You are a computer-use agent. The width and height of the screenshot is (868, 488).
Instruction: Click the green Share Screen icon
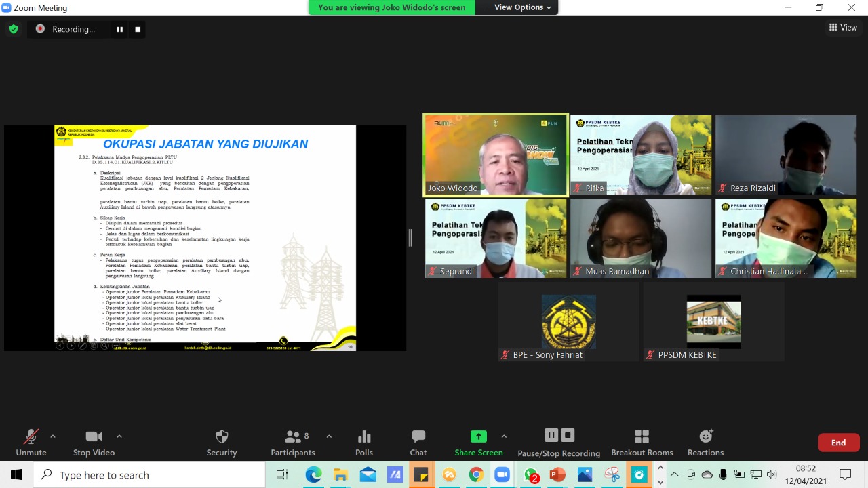point(479,436)
